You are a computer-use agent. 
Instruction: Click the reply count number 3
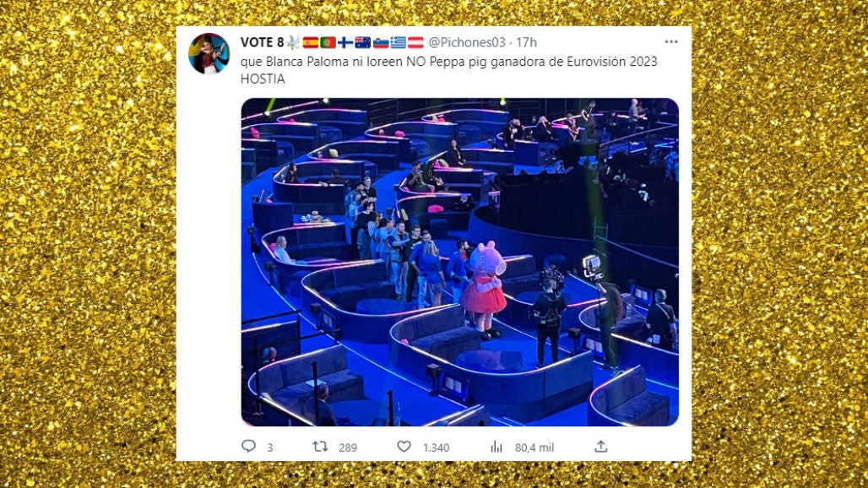pyautogui.click(x=269, y=447)
